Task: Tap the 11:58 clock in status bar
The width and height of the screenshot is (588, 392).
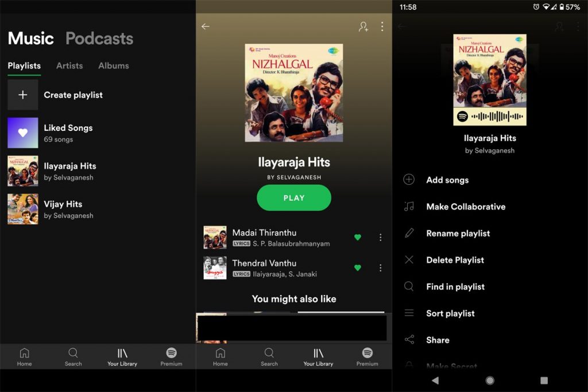Action: [x=408, y=7]
